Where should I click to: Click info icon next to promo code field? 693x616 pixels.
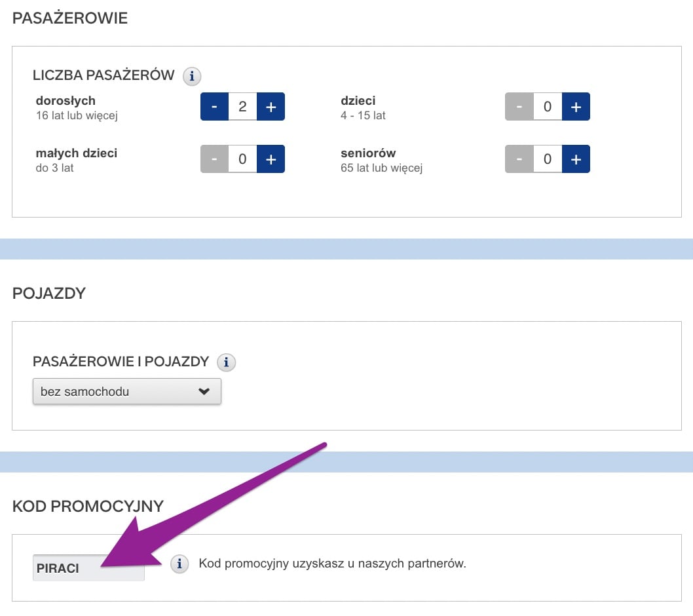pyautogui.click(x=179, y=564)
